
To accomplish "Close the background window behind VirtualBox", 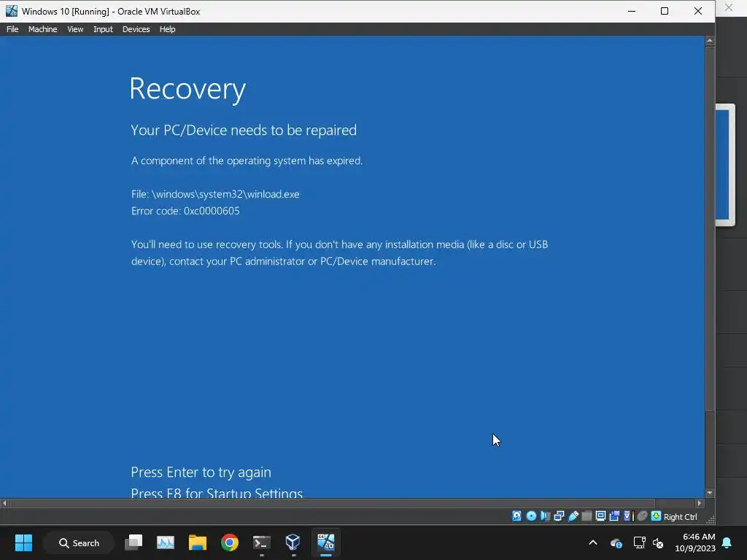I will (729, 7).
